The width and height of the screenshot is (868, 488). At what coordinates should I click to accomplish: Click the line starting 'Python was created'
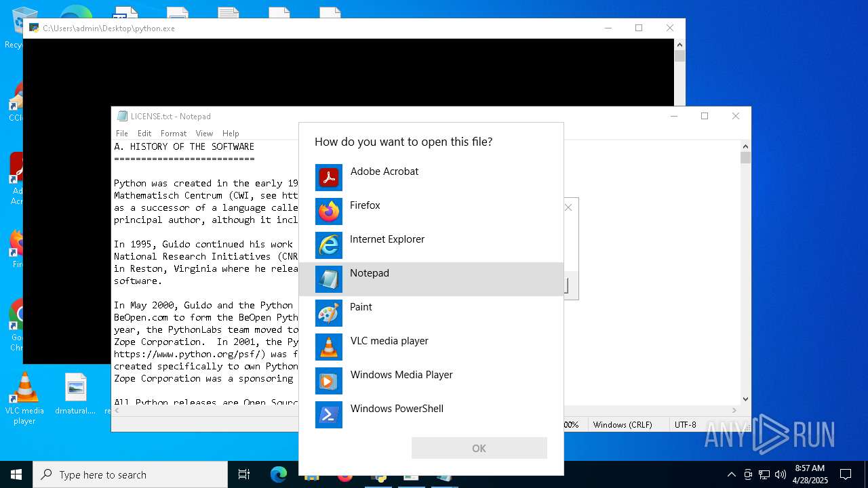pyautogui.click(x=206, y=183)
